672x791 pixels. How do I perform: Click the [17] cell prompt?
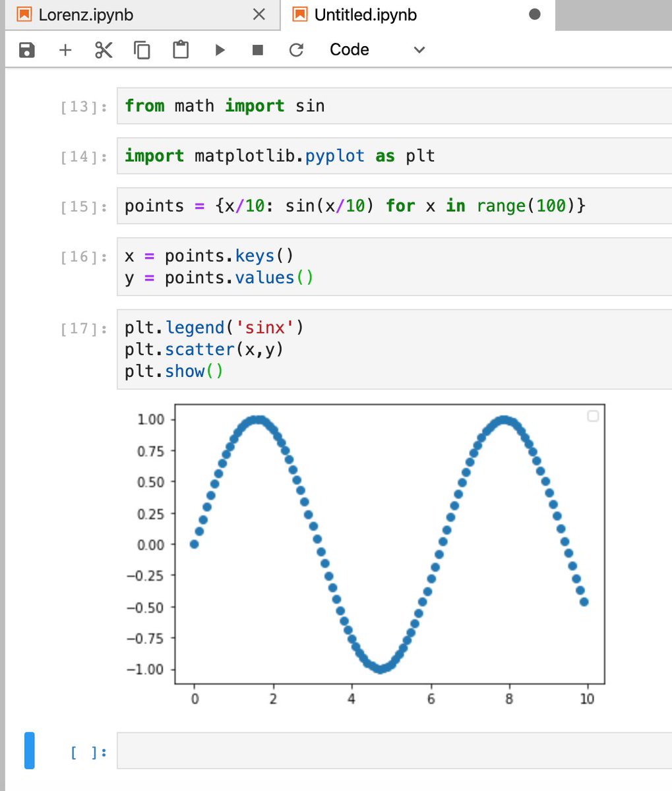coord(84,328)
